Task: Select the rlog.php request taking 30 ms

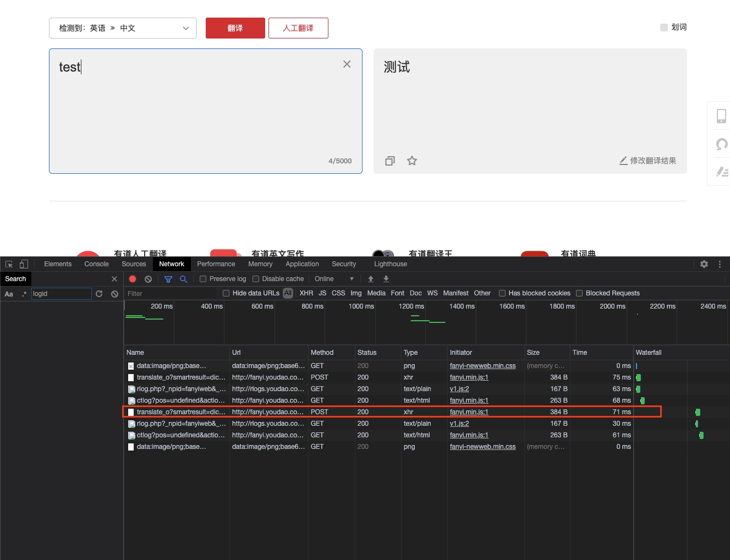Action: pos(378,424)
